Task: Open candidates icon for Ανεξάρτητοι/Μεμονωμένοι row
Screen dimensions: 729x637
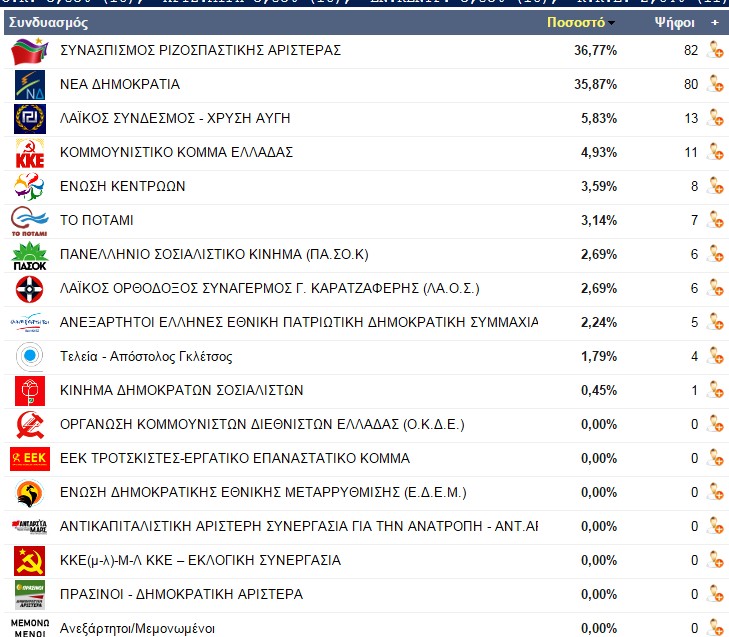Action: pos(715,628)
